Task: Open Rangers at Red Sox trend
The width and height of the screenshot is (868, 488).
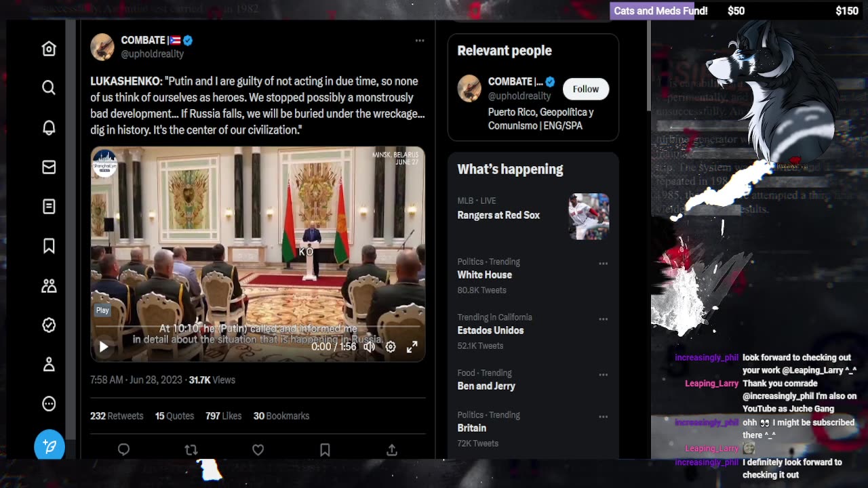Action: click(x=498, y=216)
